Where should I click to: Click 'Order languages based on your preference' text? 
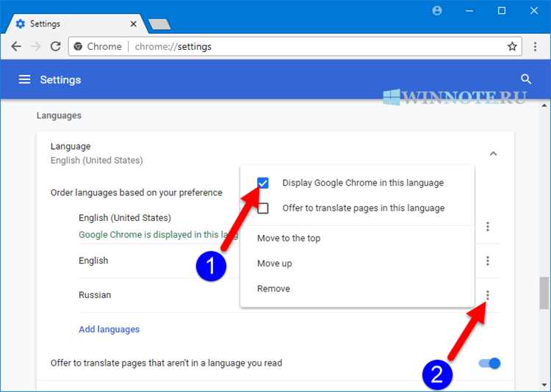[x=137, y=192]
